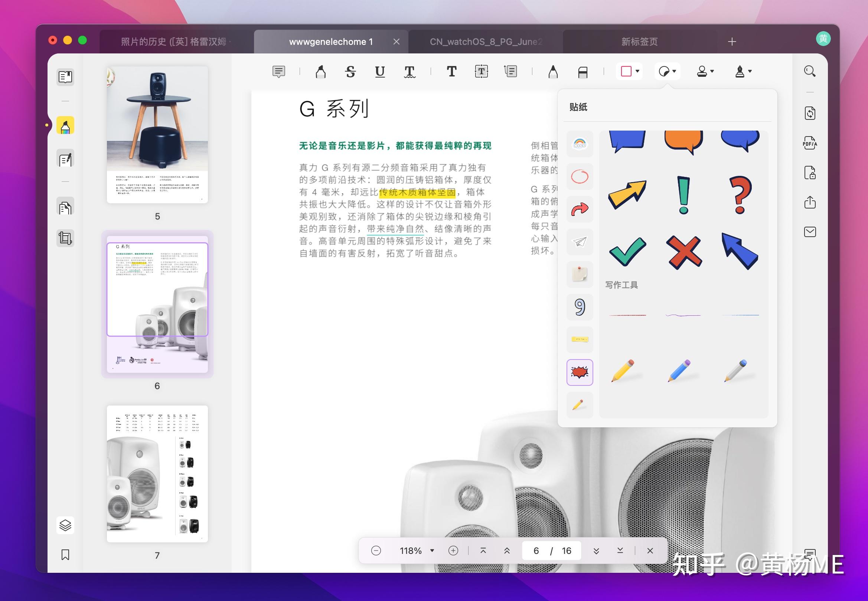Select the text comment T tool
The height and width of the screenshot is (601, 868).
pos(451,71)
